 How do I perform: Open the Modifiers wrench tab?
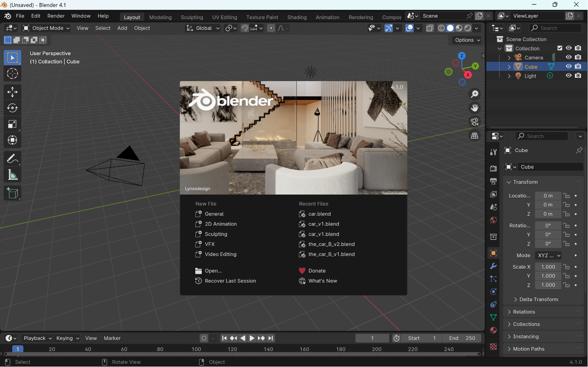coord(493,266)
